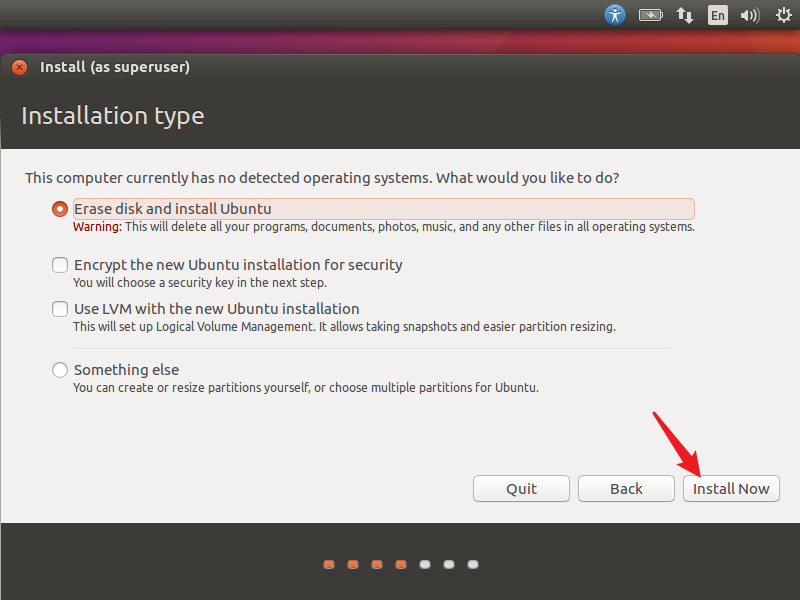Click the battery status indicator
This screenshot has width=800, height=600.
pos(651,15)
